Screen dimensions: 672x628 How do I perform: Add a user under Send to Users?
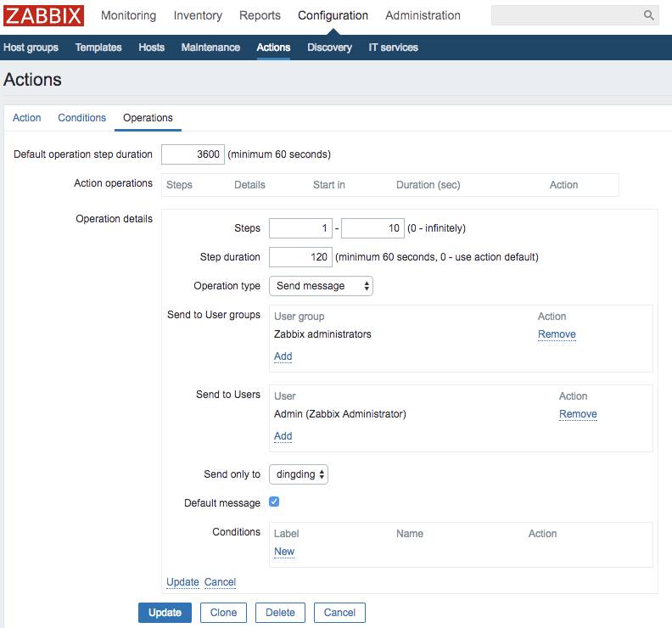coord(283,436)
